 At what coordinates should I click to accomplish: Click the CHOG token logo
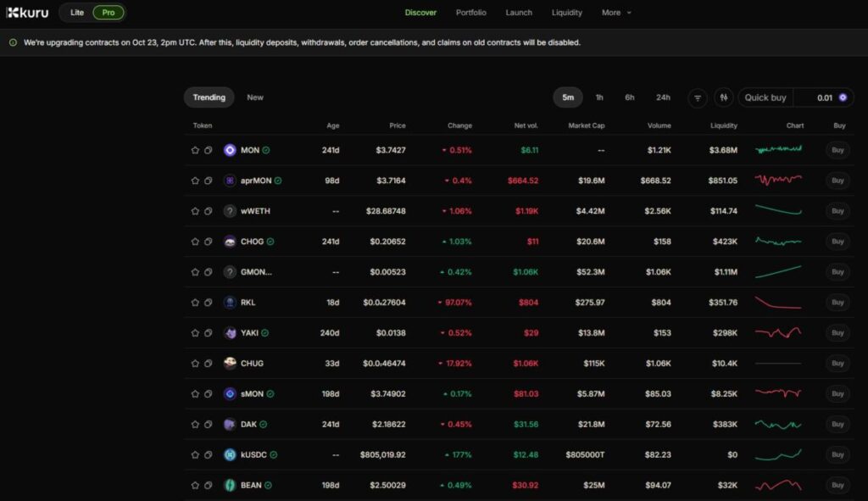pos(230,242)
